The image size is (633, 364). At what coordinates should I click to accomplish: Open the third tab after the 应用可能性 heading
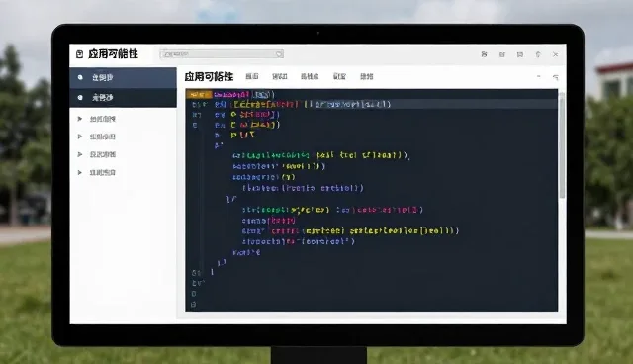pos(310,76)
